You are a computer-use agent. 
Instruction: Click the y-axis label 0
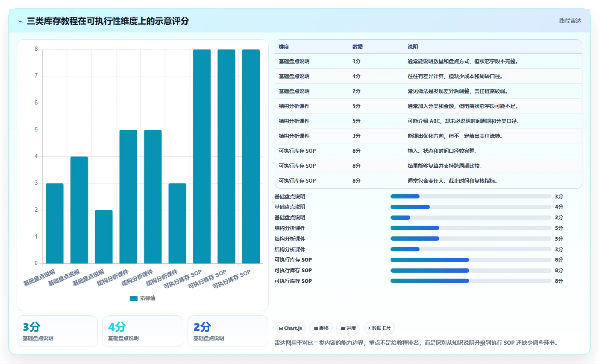(x=36, y=263)
